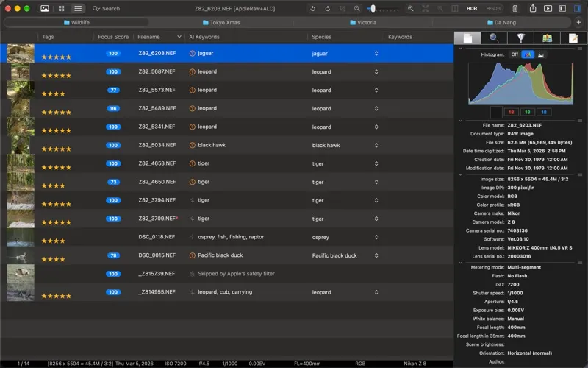The height and width of the screenshot is (368, 588).
Task: Toggle the left sidebar panel
Action: pos(562,8)
